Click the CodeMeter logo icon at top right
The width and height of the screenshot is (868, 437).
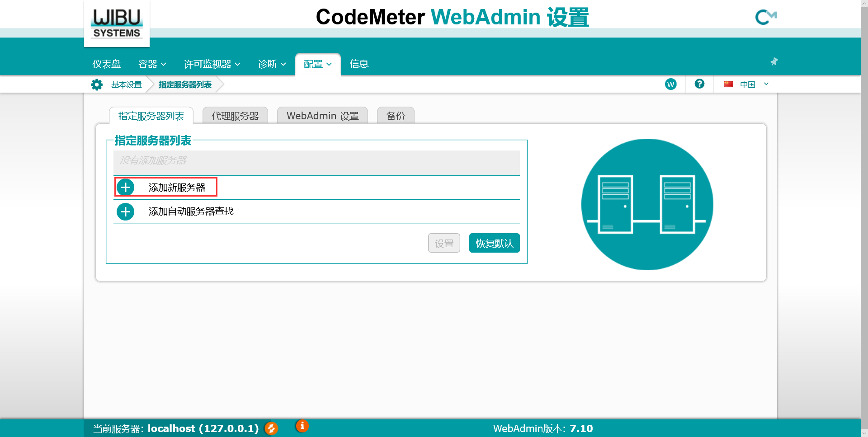coord(766,17)
